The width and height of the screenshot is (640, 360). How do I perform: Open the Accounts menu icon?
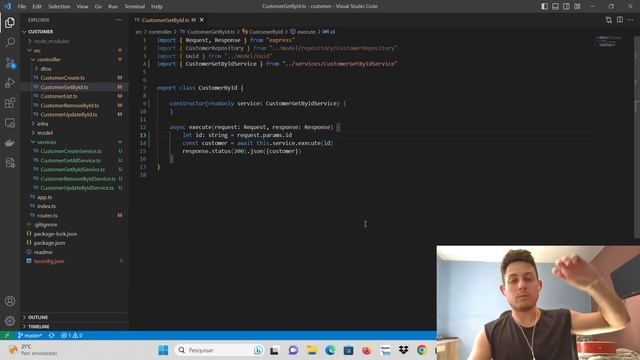click(x=10, y=301)
